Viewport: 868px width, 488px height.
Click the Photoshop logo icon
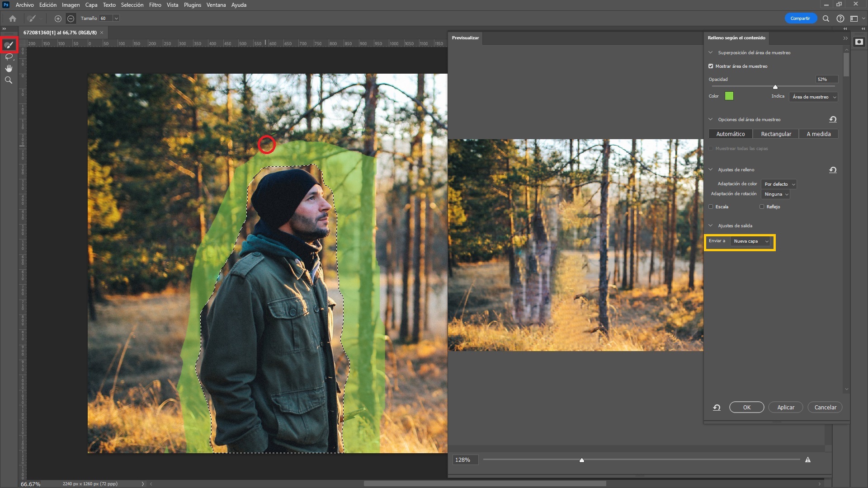point(6,5)
